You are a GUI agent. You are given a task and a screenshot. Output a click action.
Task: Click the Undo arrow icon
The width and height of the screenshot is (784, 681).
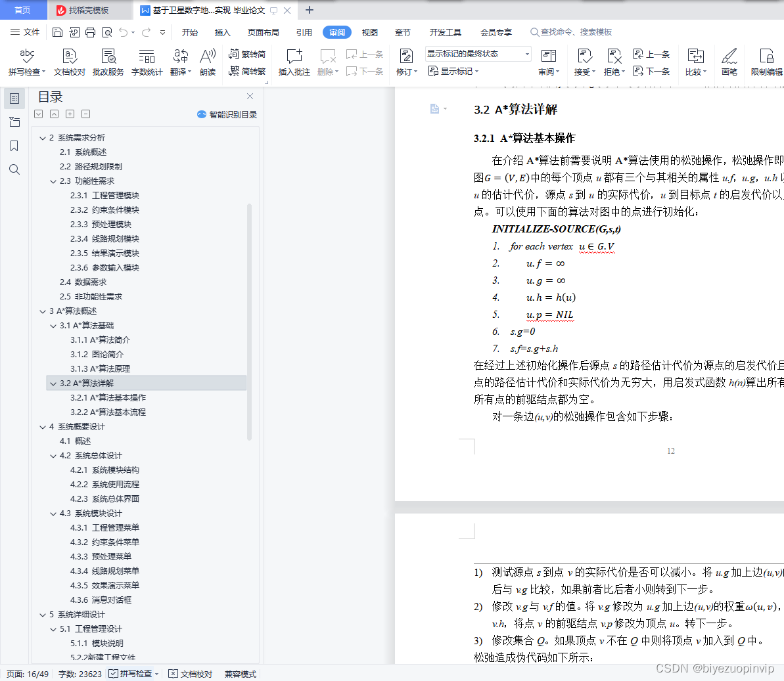point(124,32)
